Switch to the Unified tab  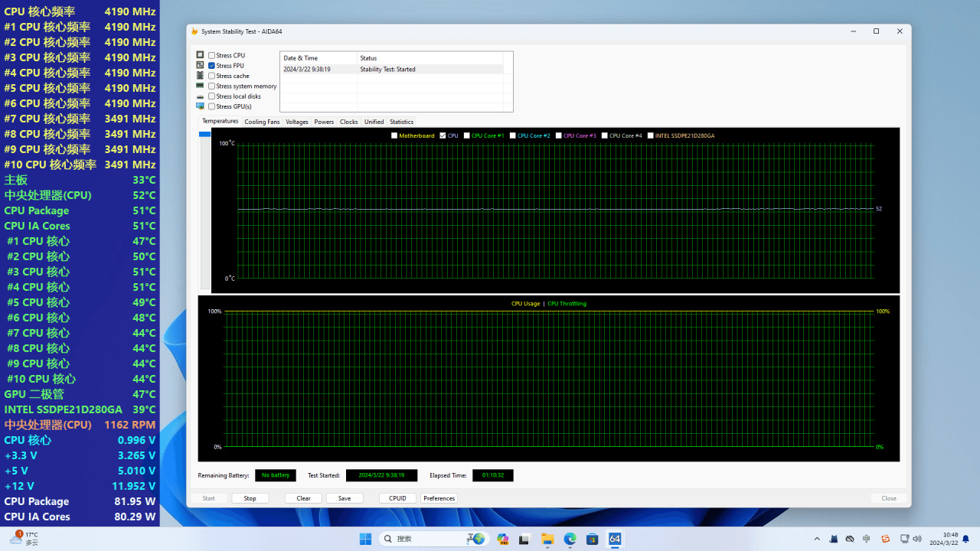click(374, 122)
